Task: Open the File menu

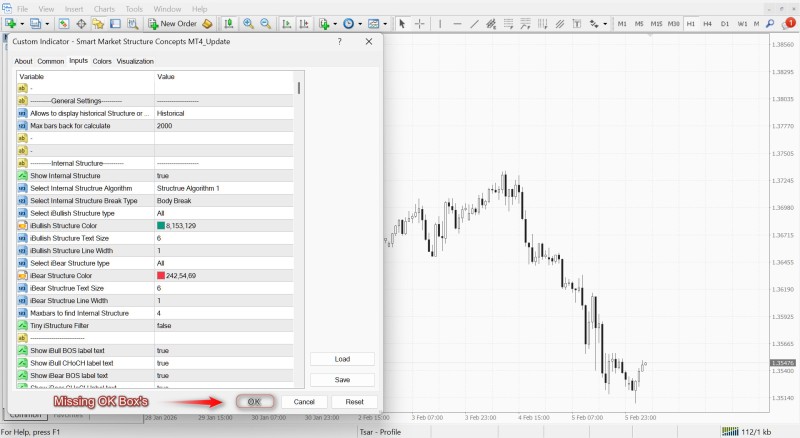Action: 23,9
